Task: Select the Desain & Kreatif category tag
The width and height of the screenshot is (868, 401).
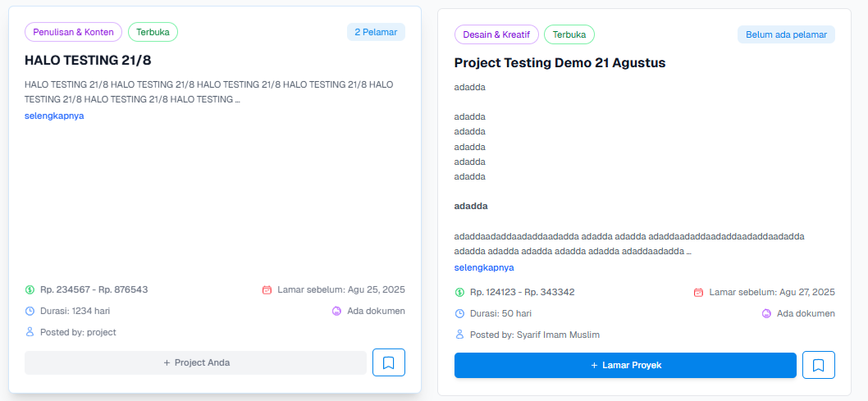Action: pyautogui.click(x=496, y=34)
